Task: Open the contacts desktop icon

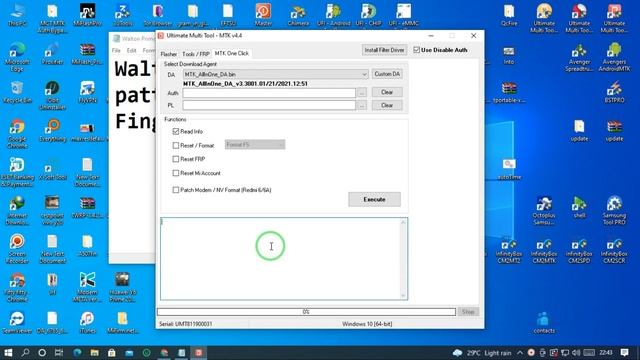Action: point(544,322)
